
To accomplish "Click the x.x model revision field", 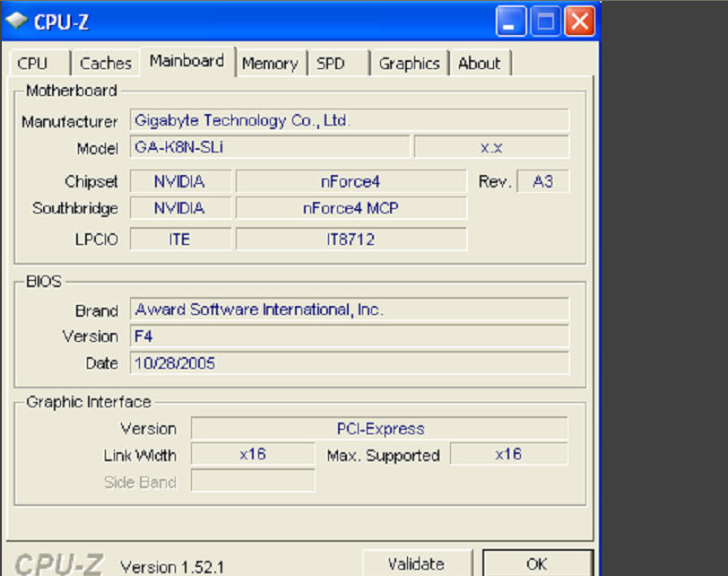I will (x=491, y=147).
